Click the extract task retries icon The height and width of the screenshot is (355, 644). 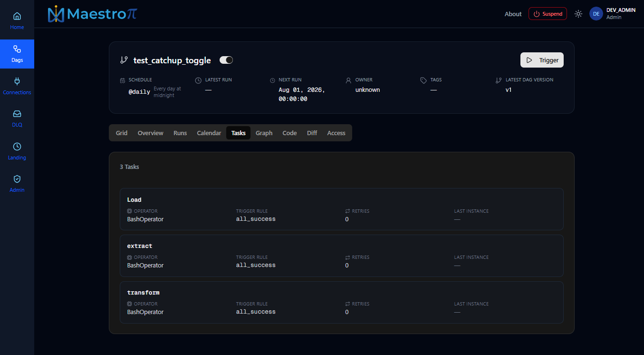[347, 257]
